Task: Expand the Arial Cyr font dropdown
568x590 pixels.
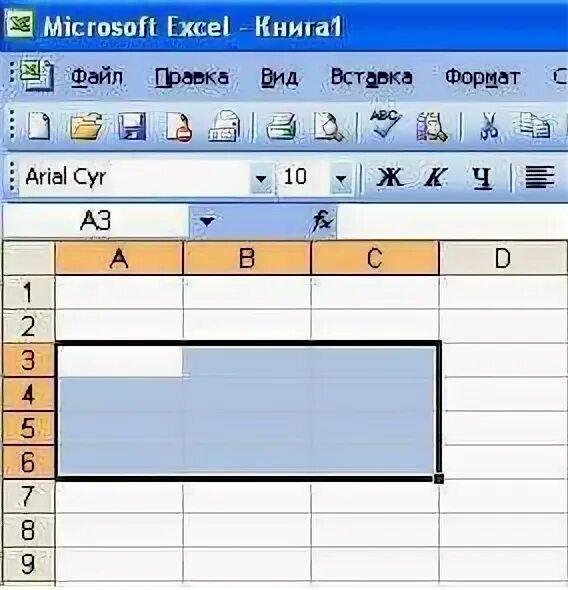Action: pos(261,178)
